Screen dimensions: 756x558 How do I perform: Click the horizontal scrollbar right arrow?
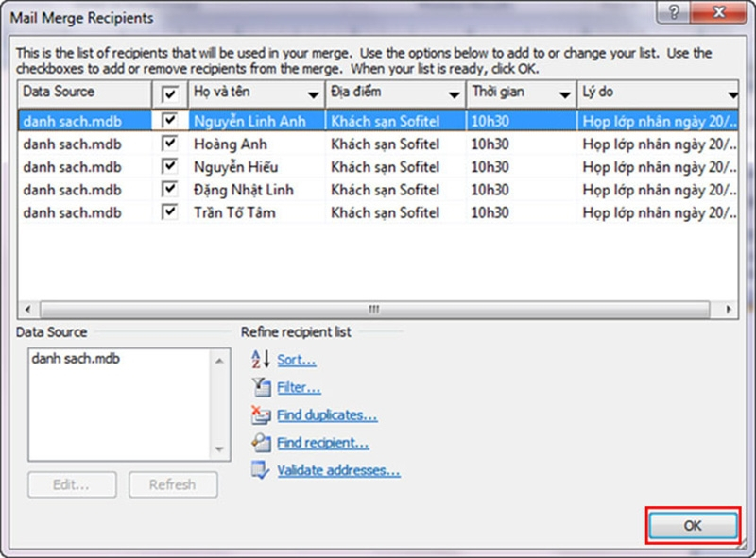coord(730,310)
